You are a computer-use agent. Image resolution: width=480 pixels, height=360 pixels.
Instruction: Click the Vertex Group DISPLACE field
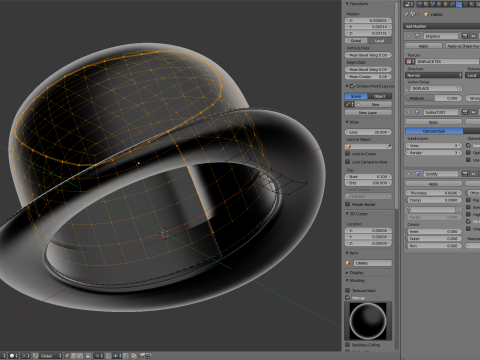(434, 88)
